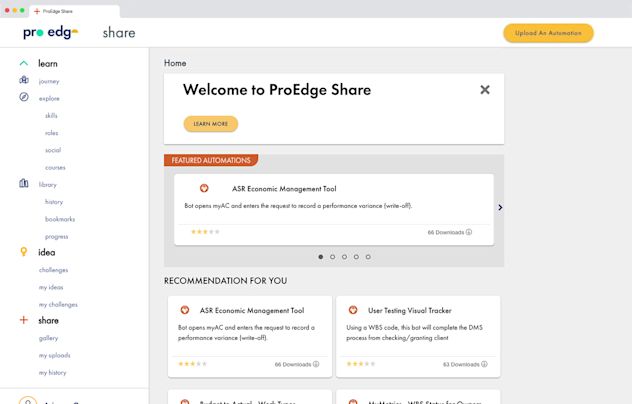Open the explore menu item
The image size is (632, 404).
[49, 99]
